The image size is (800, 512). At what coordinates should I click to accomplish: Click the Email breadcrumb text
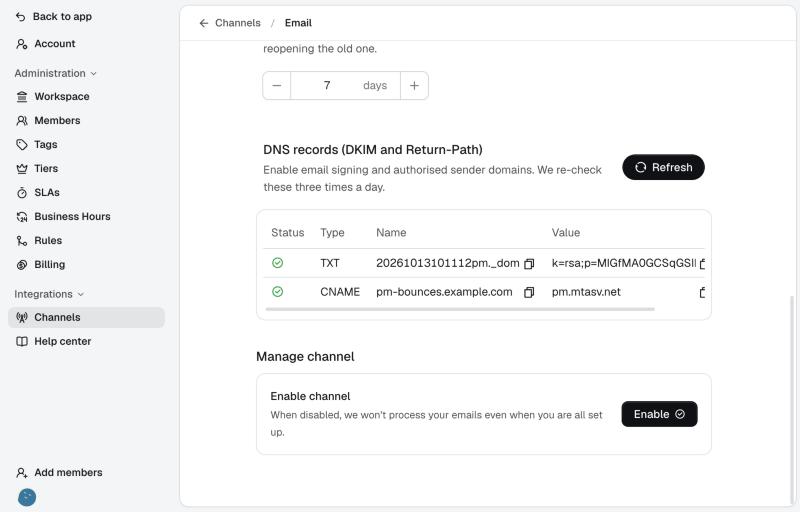click(298, 23)
